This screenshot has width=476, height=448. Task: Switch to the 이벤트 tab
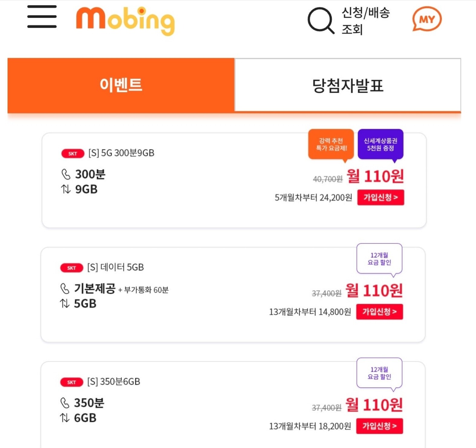point(121,85)
